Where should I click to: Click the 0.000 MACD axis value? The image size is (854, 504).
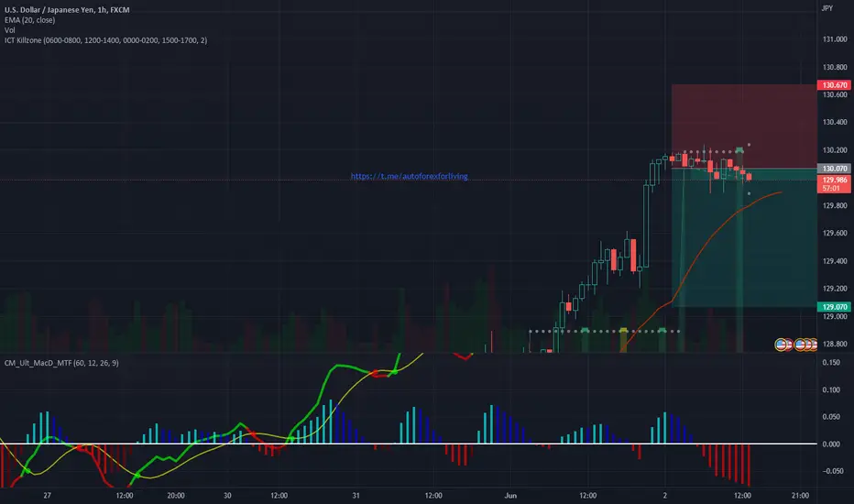click(831, 444)
